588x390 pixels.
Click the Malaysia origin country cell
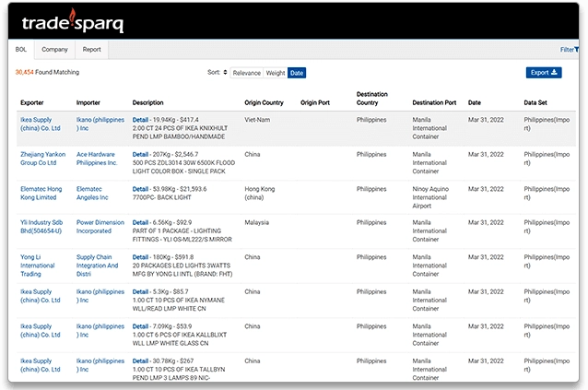pos(257,223)
